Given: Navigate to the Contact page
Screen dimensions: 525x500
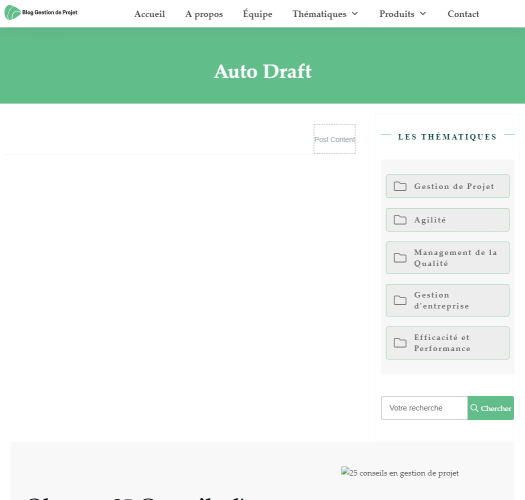Looking at the screenshot, I should click(x=463, y=14).
